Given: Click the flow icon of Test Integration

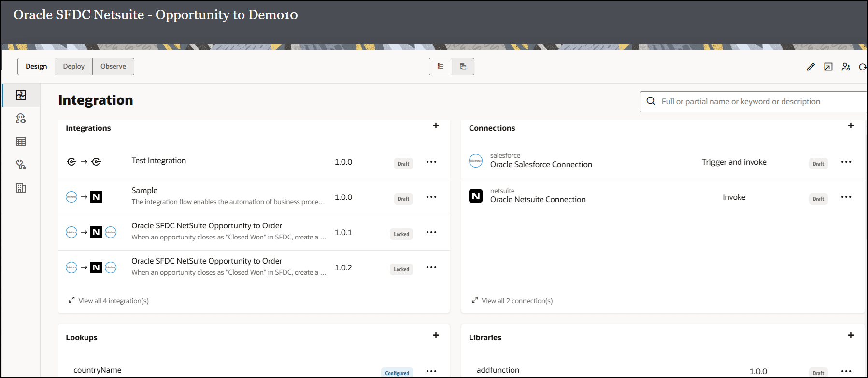Looking at the screenshot, I should point(84,162).
